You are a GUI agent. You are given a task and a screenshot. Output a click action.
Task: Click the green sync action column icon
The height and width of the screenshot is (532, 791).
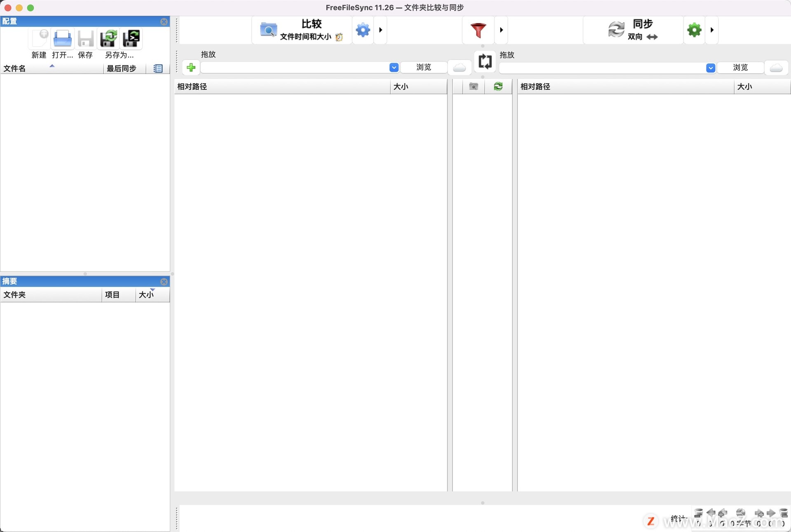[x=498, y=86]
